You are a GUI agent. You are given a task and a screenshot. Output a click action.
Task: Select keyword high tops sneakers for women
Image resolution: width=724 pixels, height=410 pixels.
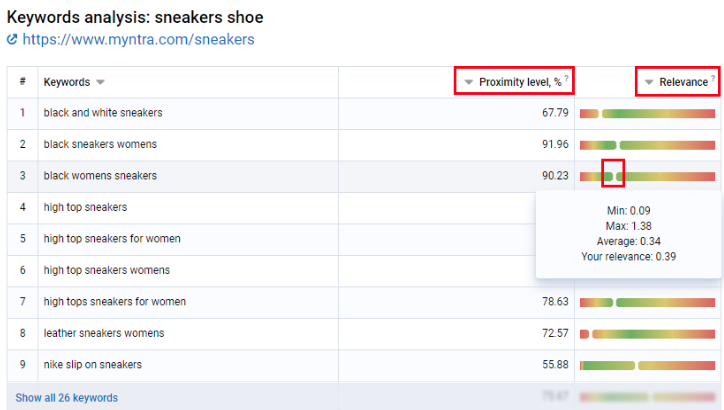click(x=115, y=301)
